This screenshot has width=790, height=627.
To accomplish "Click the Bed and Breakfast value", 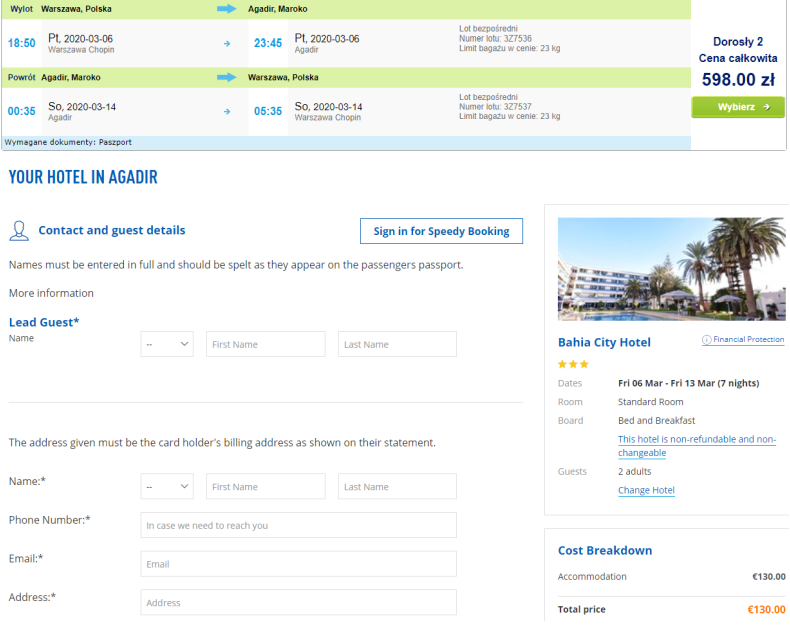I will click(x=656, y=420).
